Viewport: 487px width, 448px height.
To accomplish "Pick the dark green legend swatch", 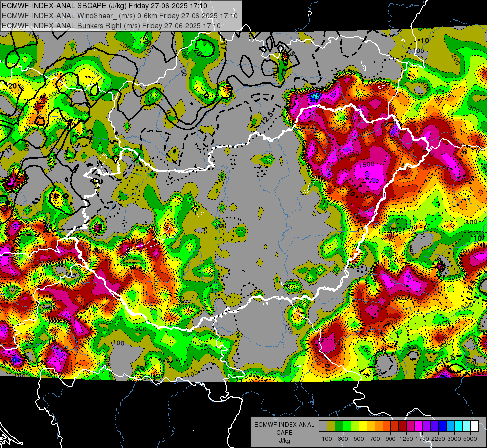I will pos(339,426).
